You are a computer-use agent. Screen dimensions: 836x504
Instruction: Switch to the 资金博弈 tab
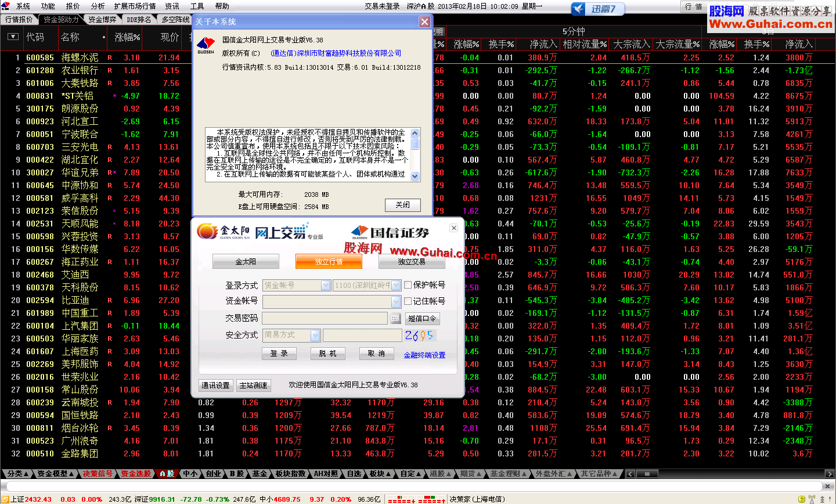coord(103,19)
